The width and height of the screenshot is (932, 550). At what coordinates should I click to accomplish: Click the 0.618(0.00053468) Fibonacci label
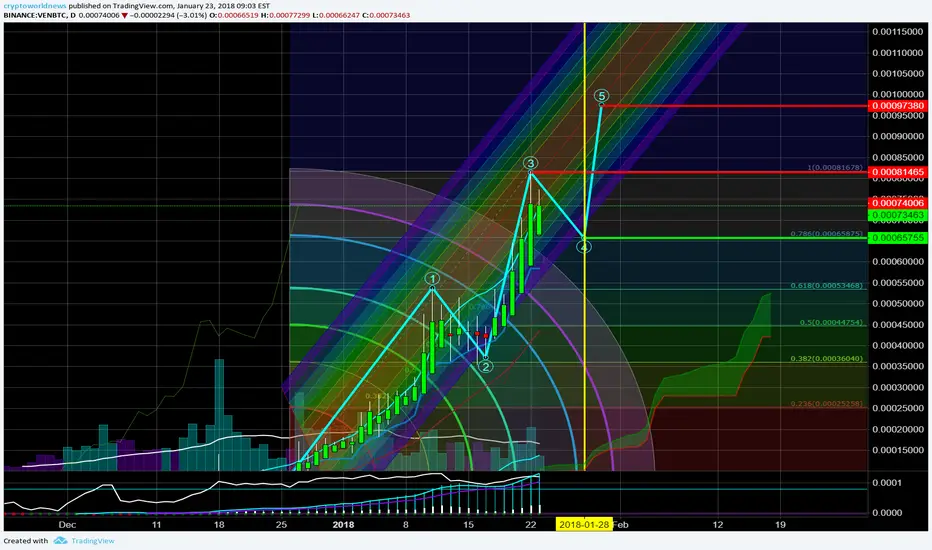827,285
